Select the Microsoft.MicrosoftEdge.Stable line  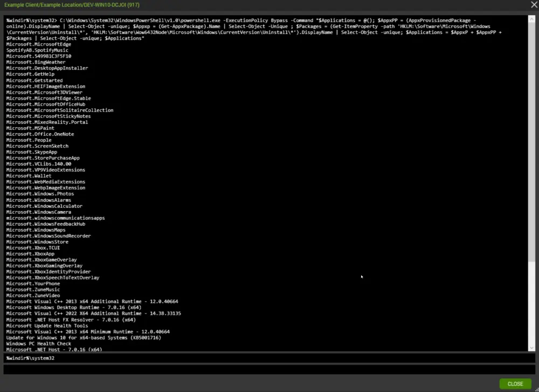49,98
